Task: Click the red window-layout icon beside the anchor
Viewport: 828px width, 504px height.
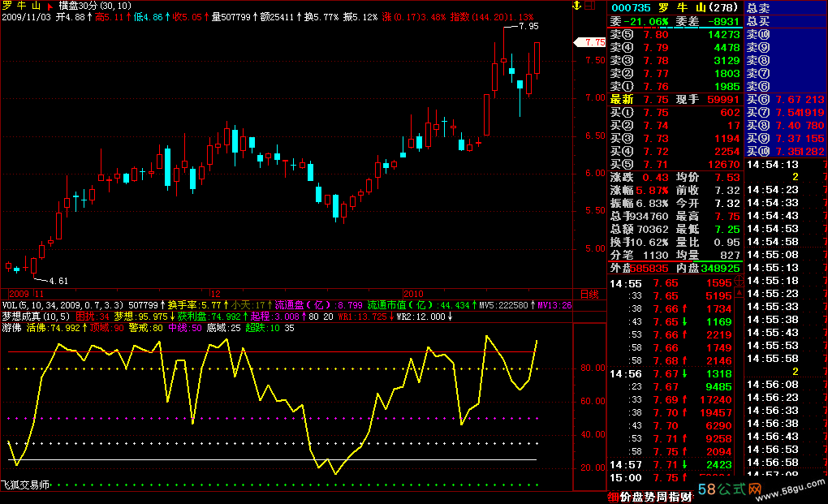Action: pyautogui.click(x=590, y=6)
